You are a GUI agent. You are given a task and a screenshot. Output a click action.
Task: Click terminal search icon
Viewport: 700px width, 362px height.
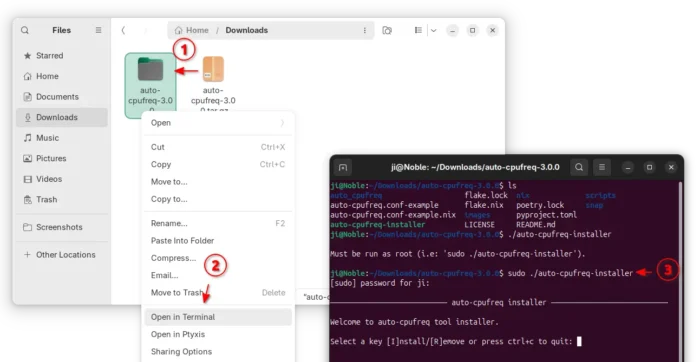click(579, 168)
